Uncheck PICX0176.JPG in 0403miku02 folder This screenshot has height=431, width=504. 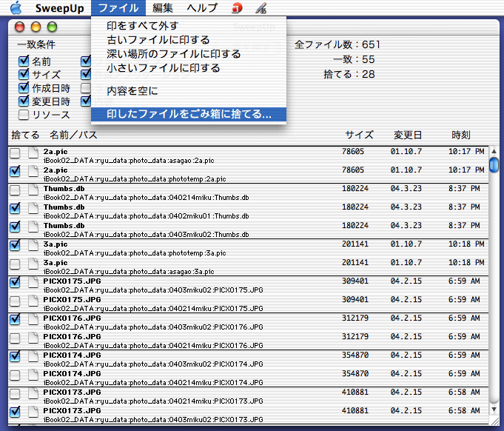coord(15,319)
